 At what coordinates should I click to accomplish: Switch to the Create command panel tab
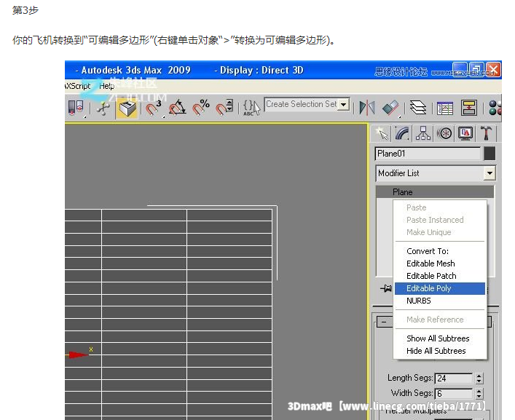tap(382, 133)
